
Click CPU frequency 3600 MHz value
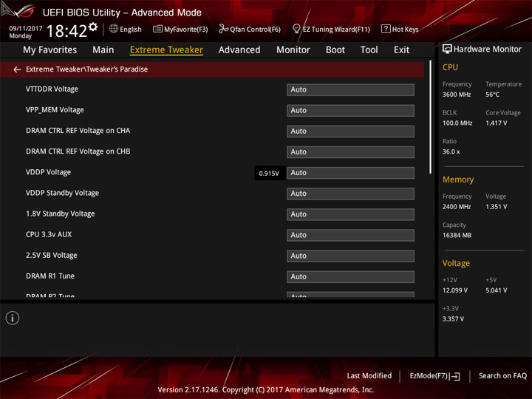click(457, 95)
